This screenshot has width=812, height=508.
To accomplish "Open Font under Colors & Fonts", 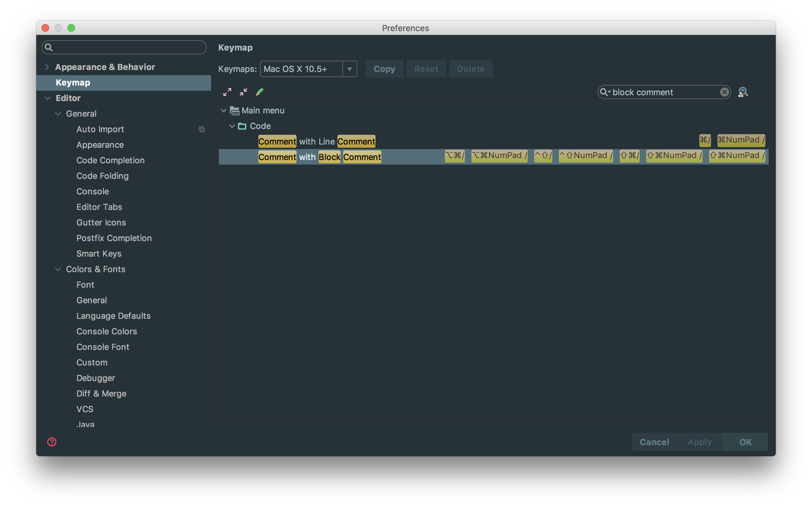I will 85,284.
